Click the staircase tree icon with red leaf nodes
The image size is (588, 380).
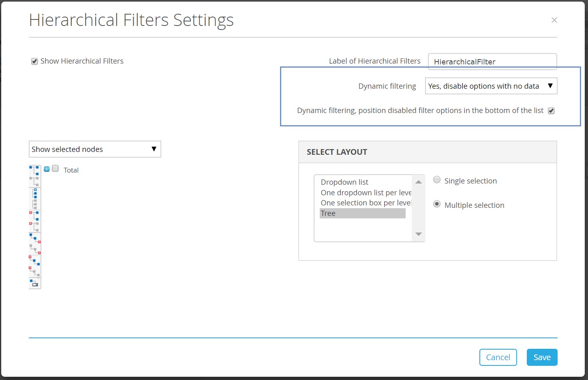tap(35, 243)
